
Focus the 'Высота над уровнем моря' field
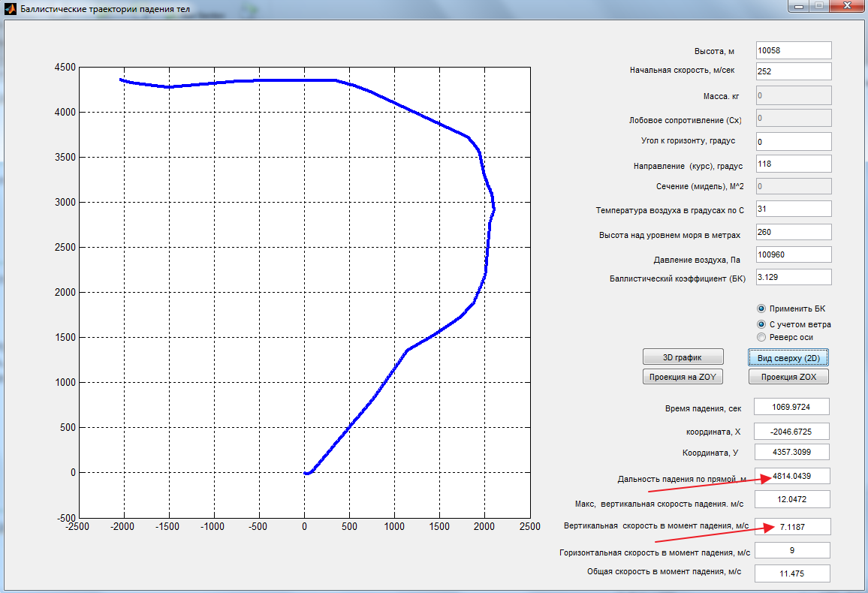(793, 232)
